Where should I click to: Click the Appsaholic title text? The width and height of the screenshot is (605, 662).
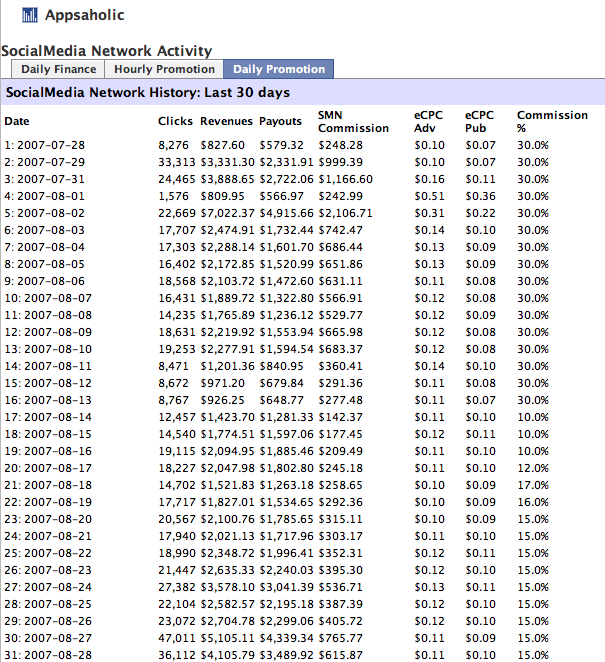(85, 16)
